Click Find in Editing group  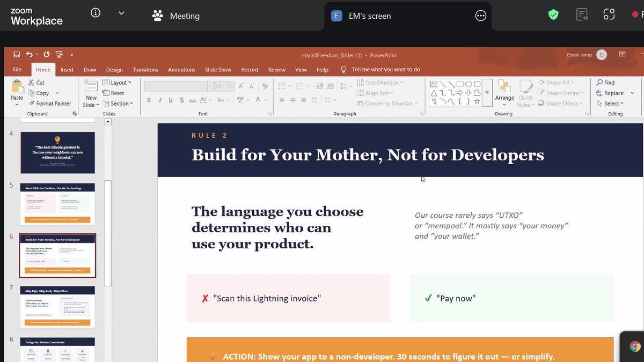605,83
